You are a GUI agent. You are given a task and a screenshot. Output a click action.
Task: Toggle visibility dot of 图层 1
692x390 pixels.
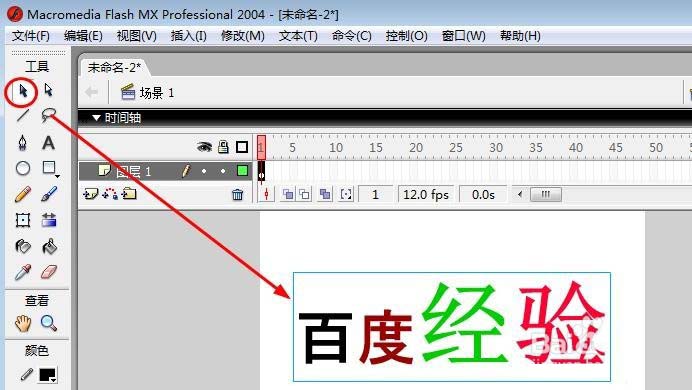(204, 171)
